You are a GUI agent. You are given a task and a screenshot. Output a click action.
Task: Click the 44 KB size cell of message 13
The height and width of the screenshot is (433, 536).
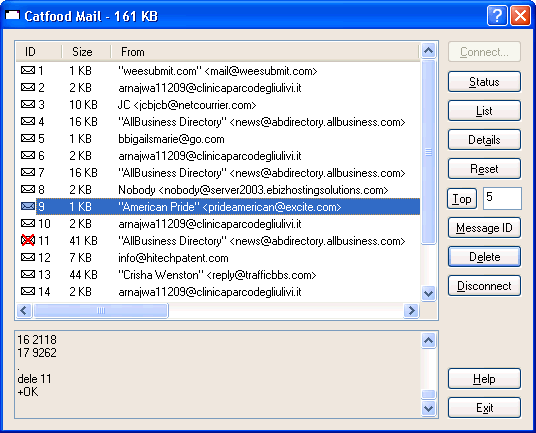83,275
